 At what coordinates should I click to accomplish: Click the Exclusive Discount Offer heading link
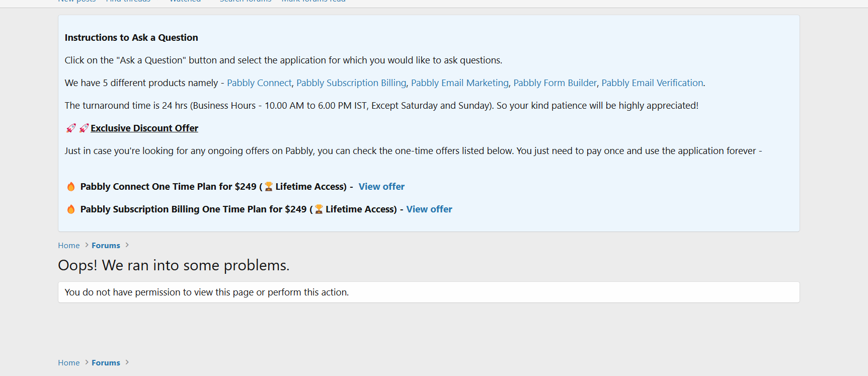click(144, 128)
